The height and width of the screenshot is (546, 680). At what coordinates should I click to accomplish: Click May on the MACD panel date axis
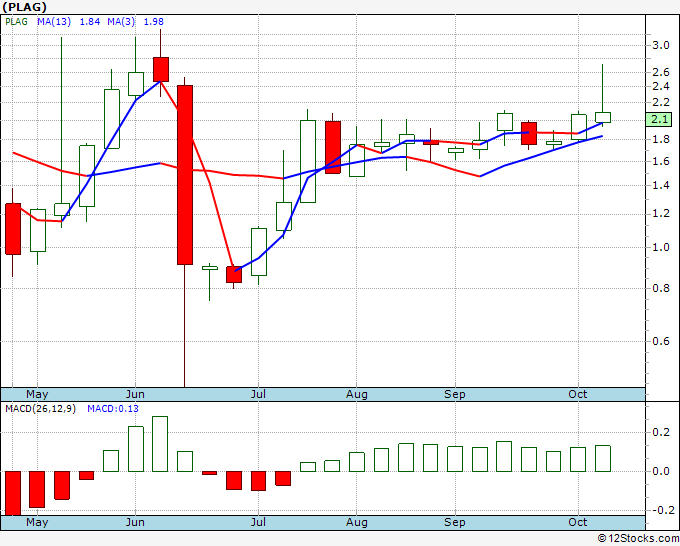tap(37, 522)
